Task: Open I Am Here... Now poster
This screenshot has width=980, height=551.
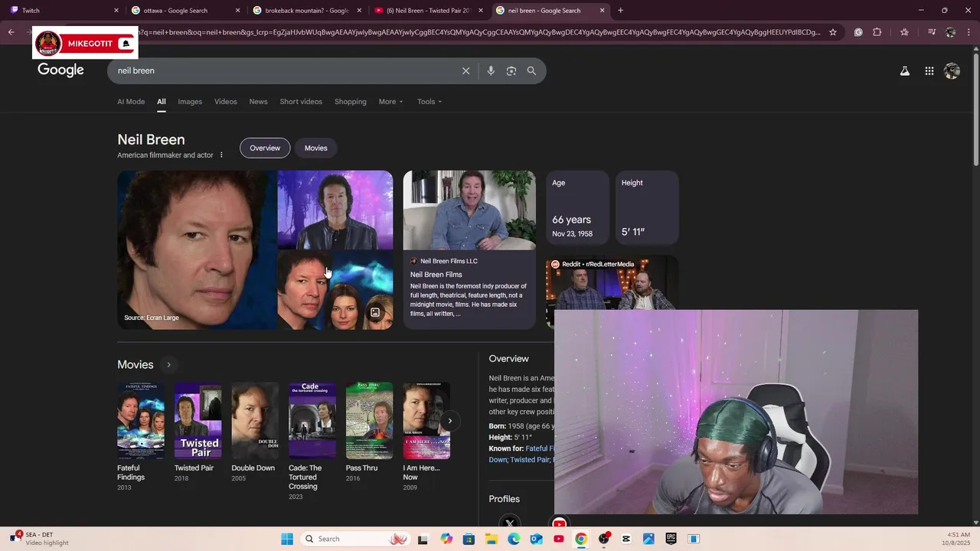Action: coord(426,421)
